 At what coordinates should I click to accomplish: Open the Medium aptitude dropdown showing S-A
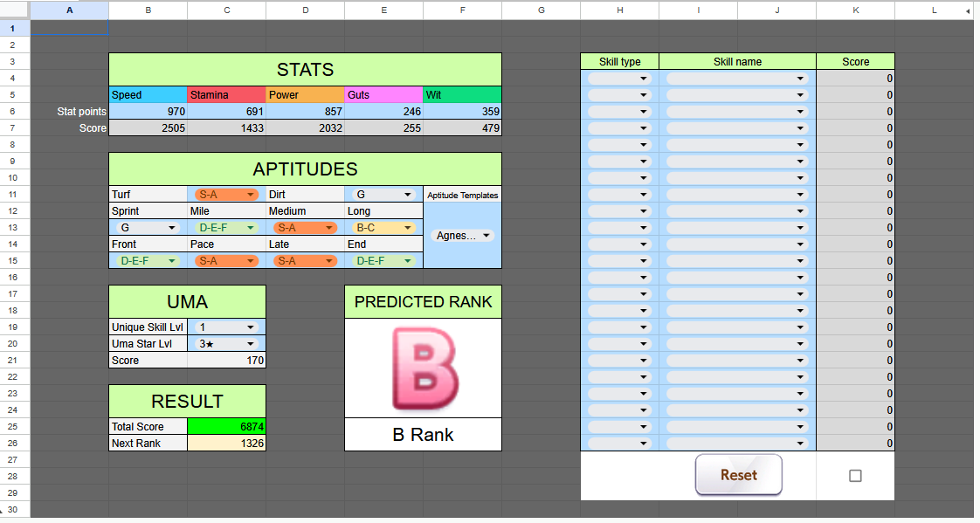[304, 227]
